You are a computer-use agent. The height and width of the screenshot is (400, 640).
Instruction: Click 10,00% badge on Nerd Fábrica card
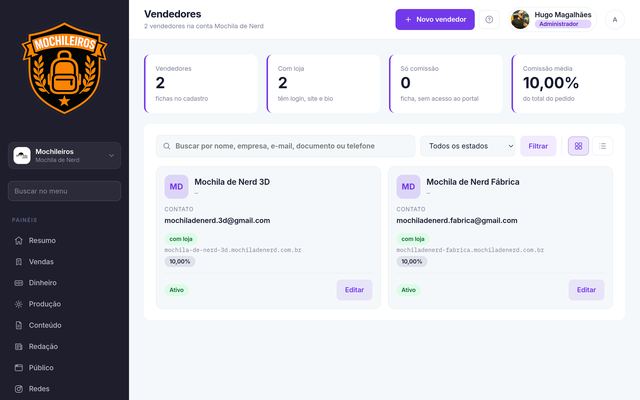click(x=411, y=262)
